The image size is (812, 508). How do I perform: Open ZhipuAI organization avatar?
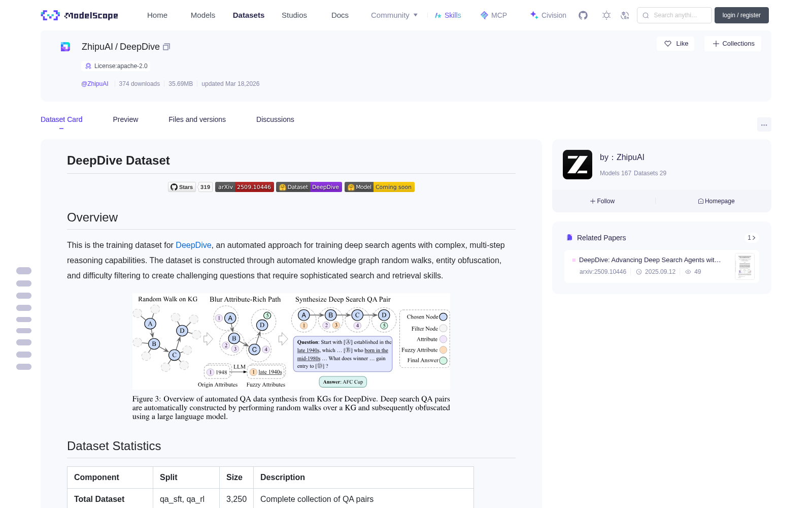(x=578, y=165)
